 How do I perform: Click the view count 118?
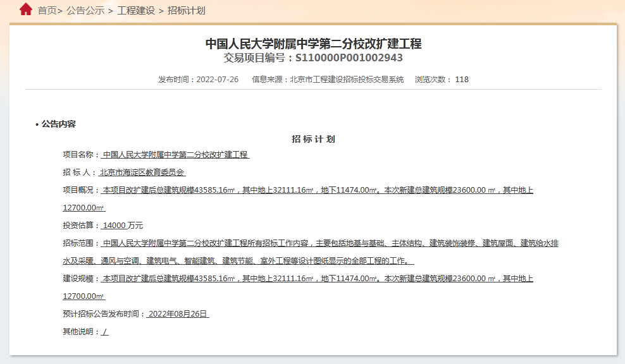462,80
